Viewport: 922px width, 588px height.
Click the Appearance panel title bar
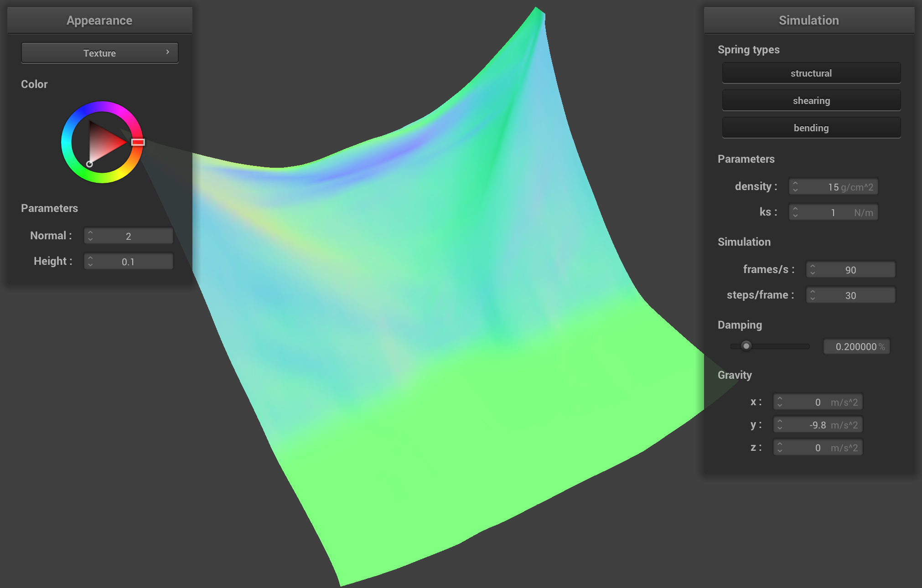(x=99, y=20)
